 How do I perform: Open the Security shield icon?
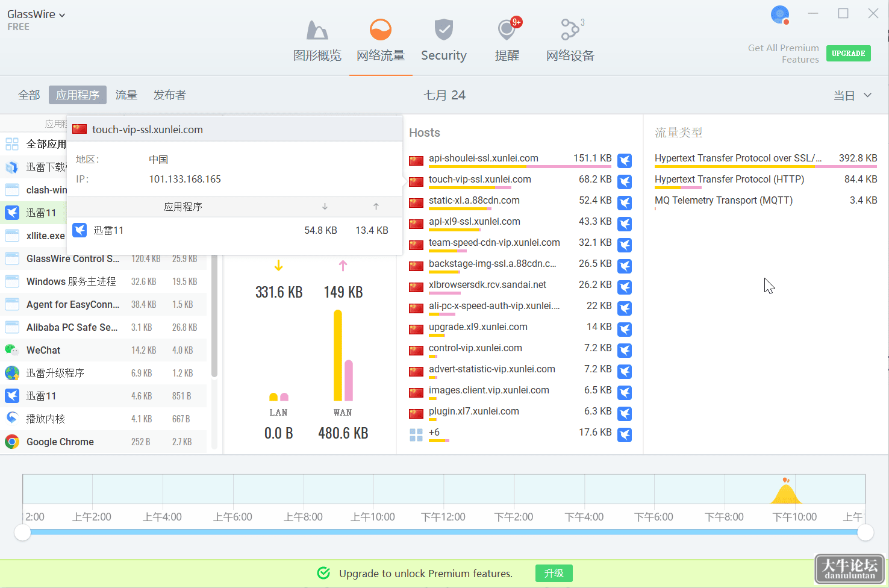pos(443,30)
